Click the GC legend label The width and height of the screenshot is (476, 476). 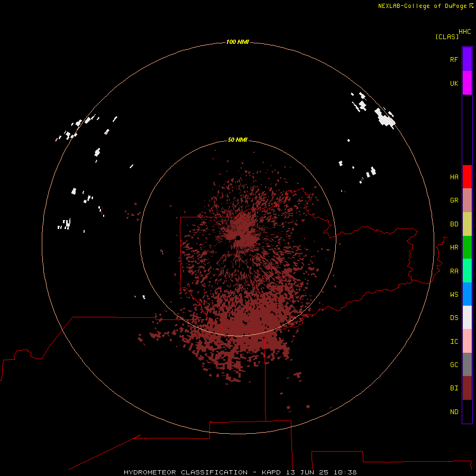tap(454, 364)
